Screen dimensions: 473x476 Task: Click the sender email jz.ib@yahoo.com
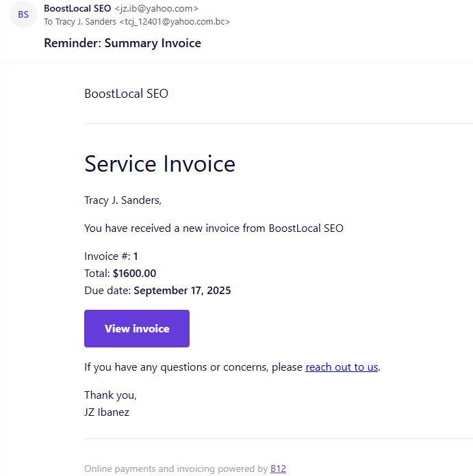(x=156, y=9)
